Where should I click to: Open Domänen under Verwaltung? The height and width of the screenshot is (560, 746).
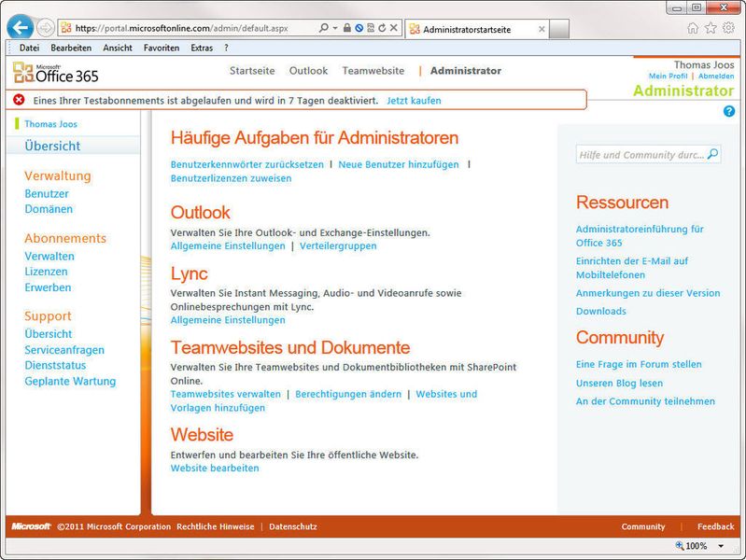point(49,209)
